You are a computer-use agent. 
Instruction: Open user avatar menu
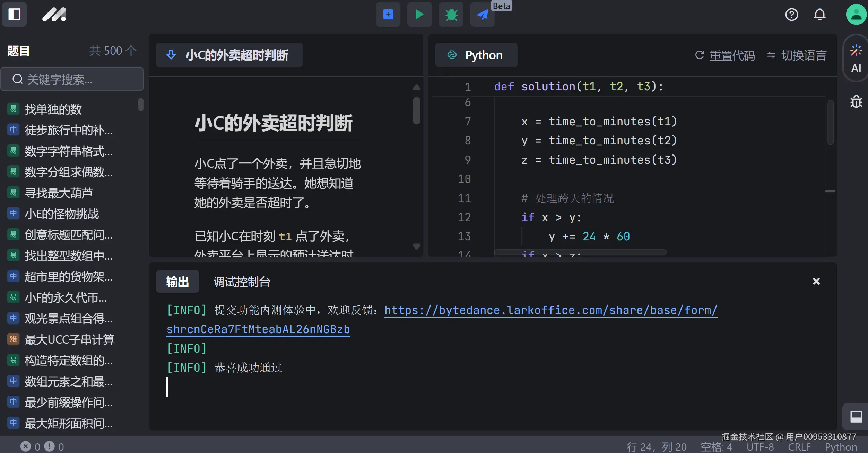(x=856, y=14)
